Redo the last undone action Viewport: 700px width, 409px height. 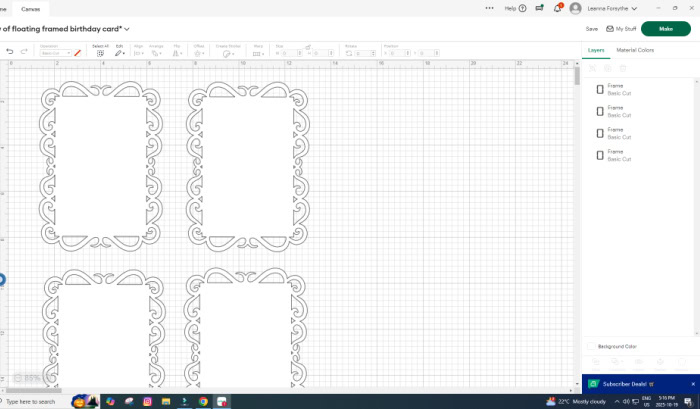pos(24,51)
